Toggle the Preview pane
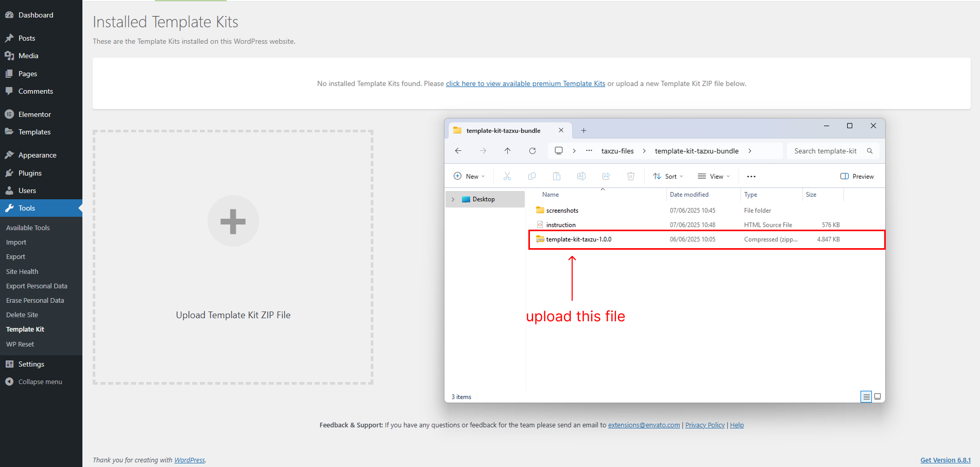 857,176
